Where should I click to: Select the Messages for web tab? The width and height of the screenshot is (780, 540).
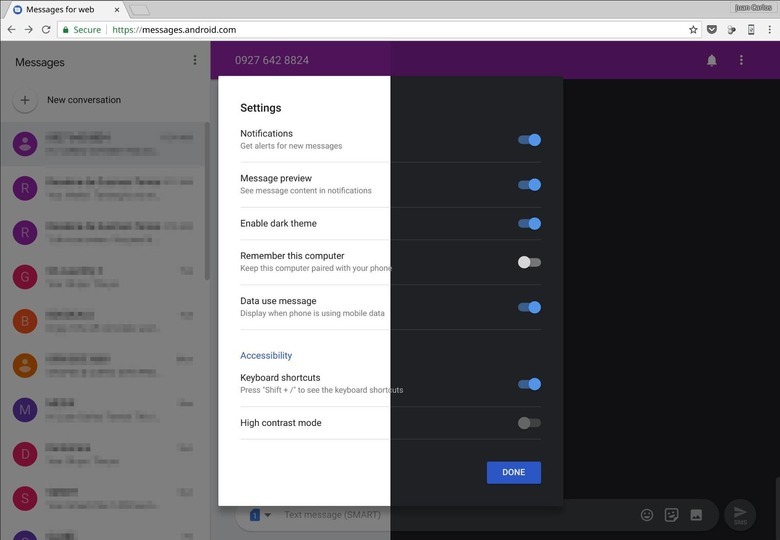(x=60, y=9)
